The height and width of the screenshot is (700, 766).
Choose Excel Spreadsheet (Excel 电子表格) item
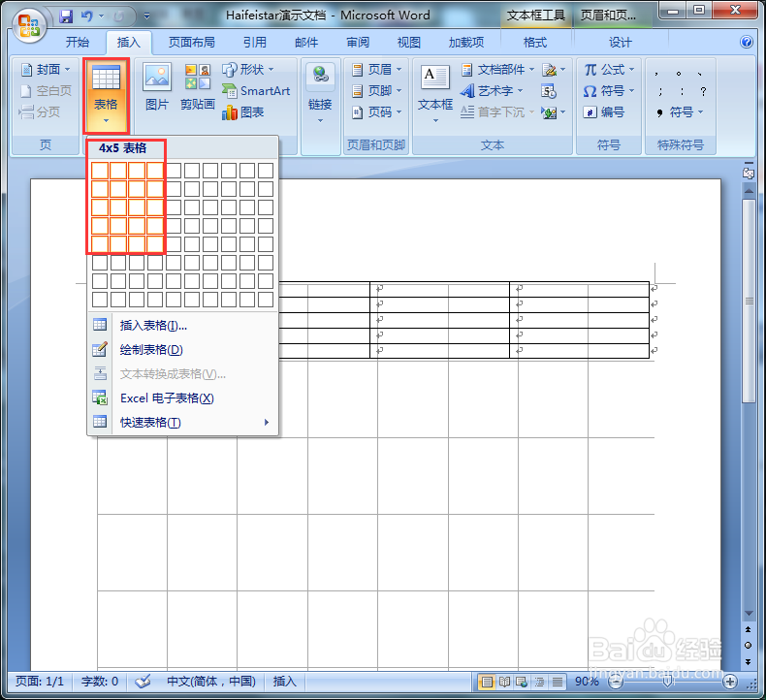click(182, 398)
